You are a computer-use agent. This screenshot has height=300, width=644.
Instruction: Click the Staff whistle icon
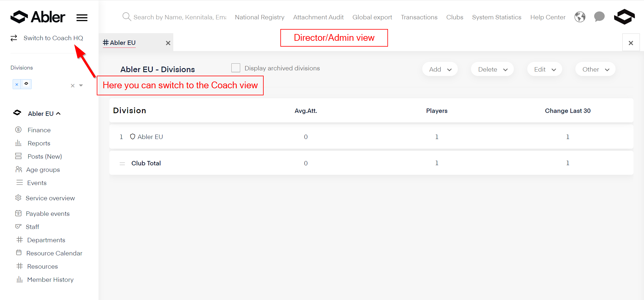[18, 226]
